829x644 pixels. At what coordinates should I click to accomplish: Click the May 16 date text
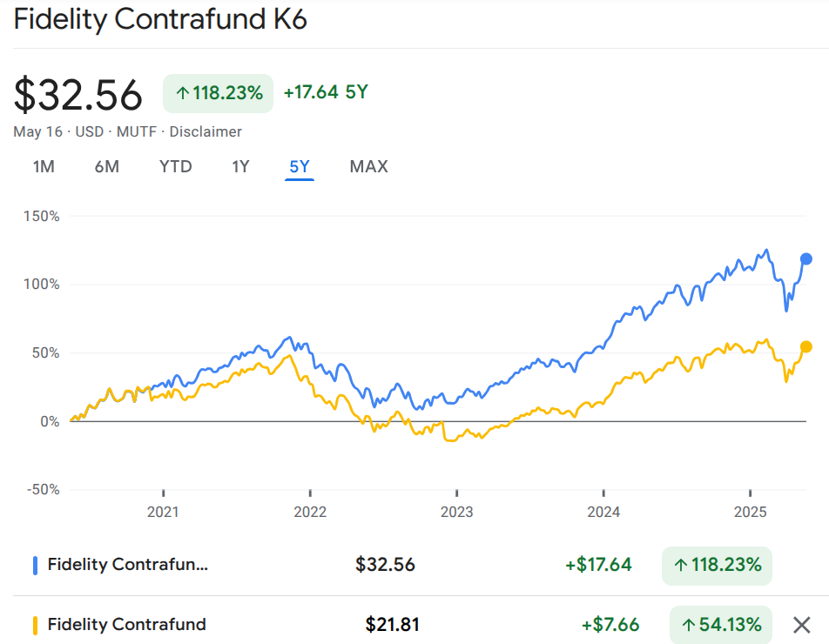[x=37, y=131]
